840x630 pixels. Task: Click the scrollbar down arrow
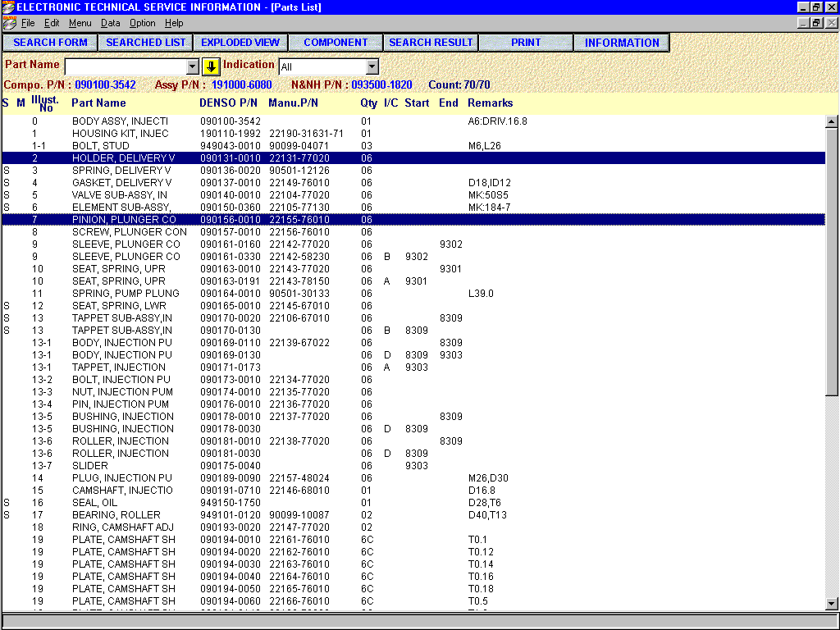831,603
